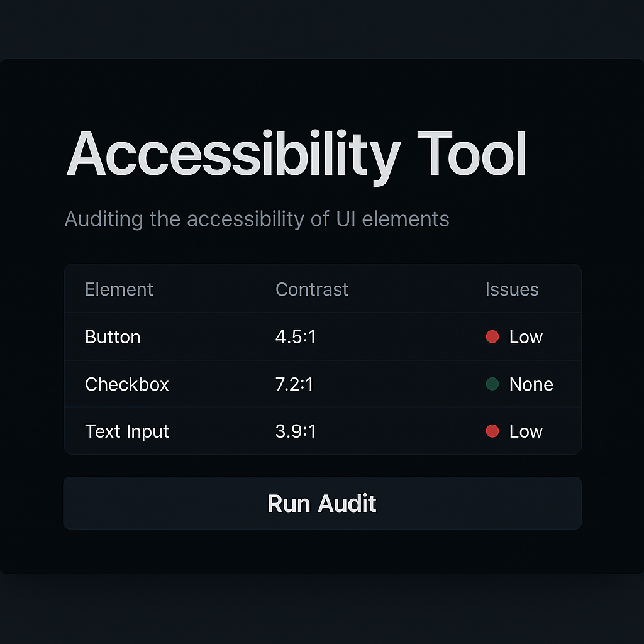This screenshot has width=644, height=644.
Task: Sort by the Contrast column header
Action: click(x=312, y=289)
